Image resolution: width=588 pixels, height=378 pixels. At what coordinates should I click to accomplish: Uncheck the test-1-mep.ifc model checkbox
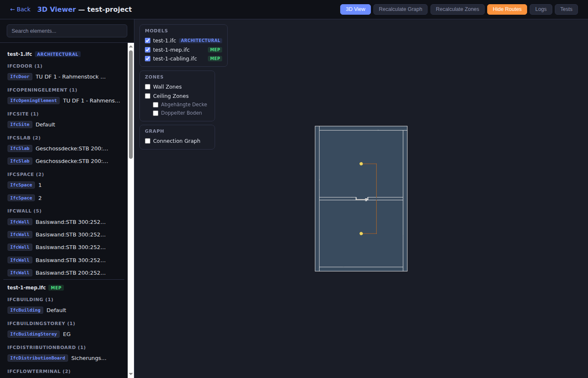148,50
